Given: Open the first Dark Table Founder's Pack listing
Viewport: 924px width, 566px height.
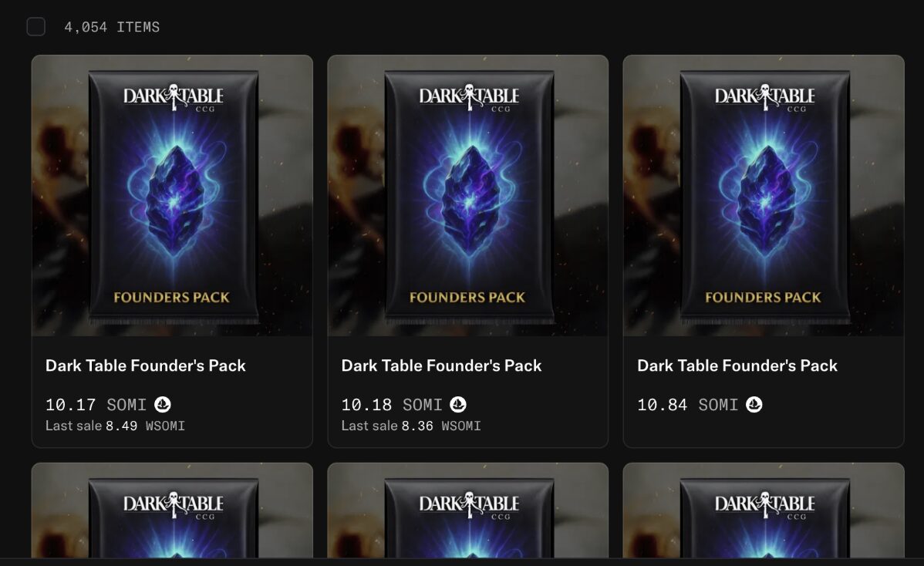Looking at the screenshot, I should tap(171, 196).
